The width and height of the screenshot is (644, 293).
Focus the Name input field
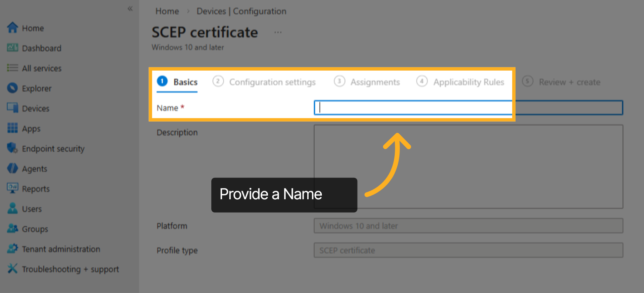(x=468, y=108)
